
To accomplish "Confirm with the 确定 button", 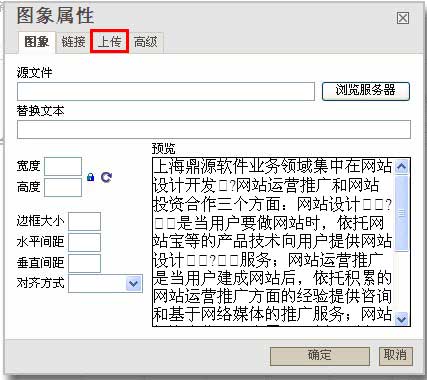I will click(320, 356).
